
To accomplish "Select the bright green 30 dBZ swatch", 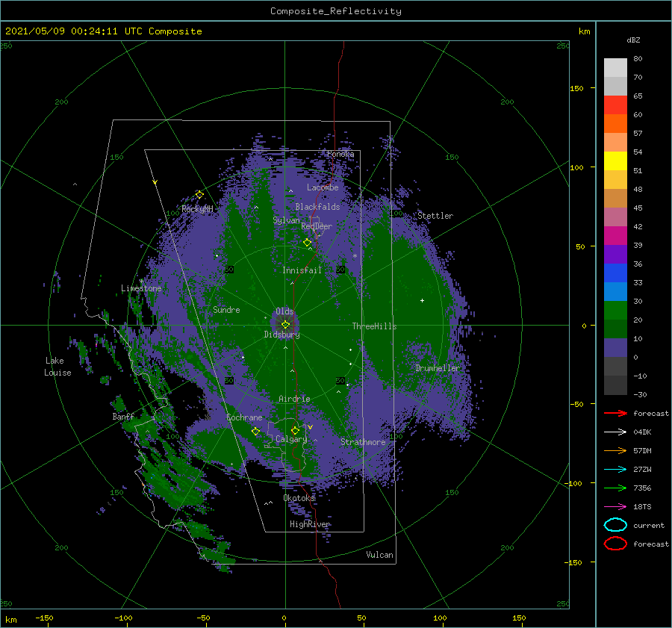I will (615, 310).
